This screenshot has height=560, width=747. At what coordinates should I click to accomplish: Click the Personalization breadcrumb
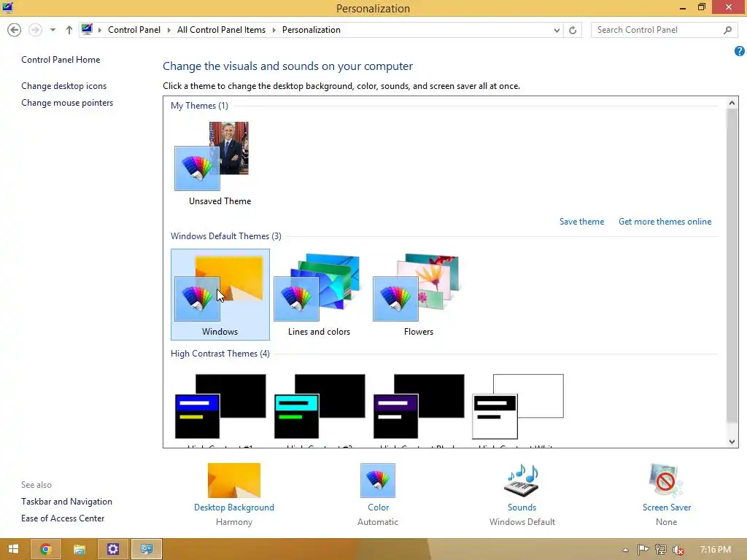pyautogui.click(x=311, y=30)
